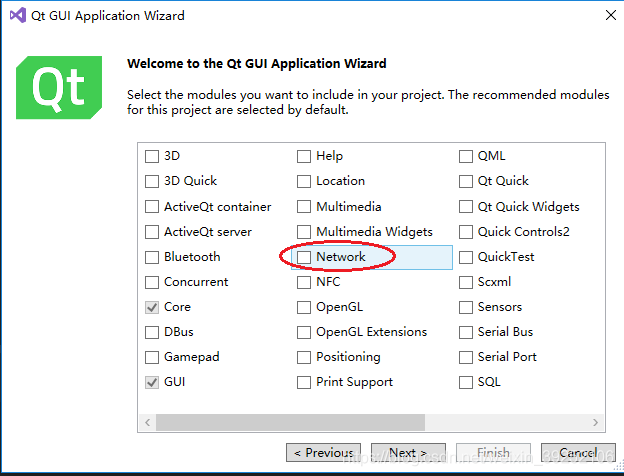Screen dimensions: 624x476
Task: Check the Network module checkbox
Action: 304,258
